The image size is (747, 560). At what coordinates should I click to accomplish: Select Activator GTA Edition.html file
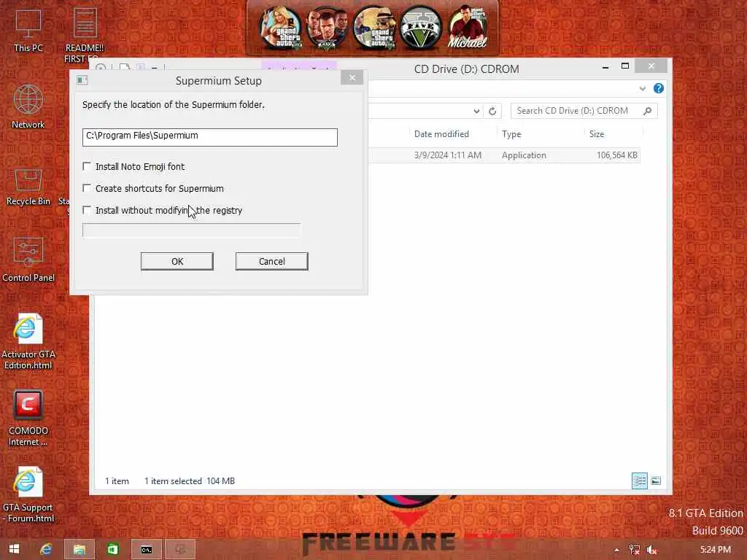click(28, 341)
